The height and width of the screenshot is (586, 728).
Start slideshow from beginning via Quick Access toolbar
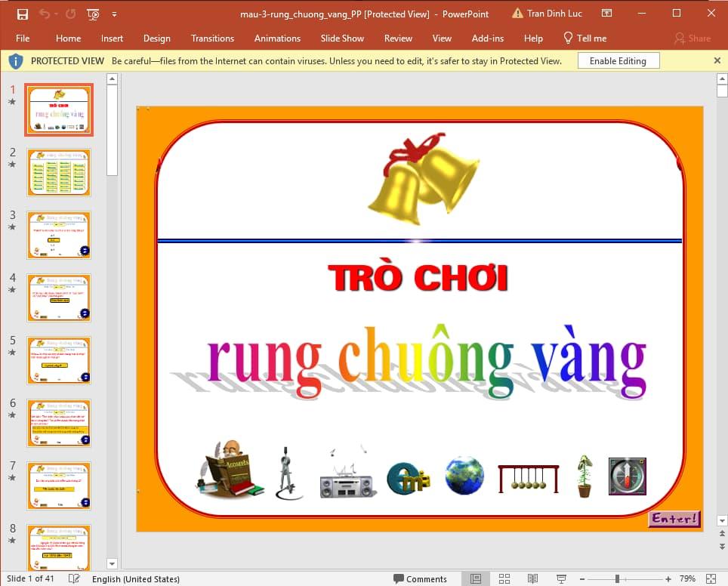[x=92, y=14]
